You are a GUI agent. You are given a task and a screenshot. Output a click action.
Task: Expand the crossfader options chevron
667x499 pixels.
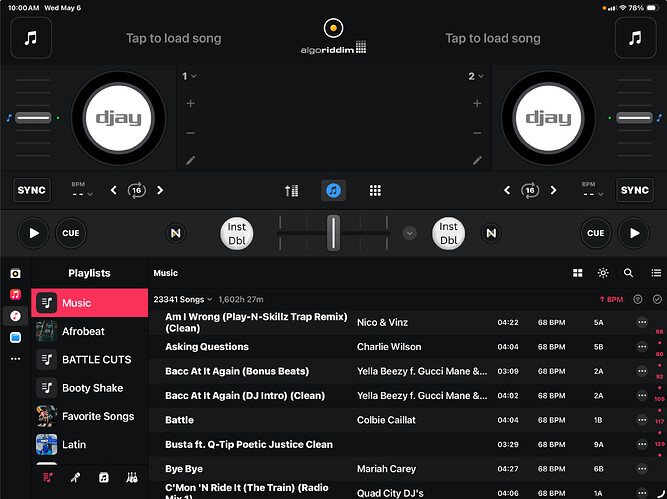(409, 233)
